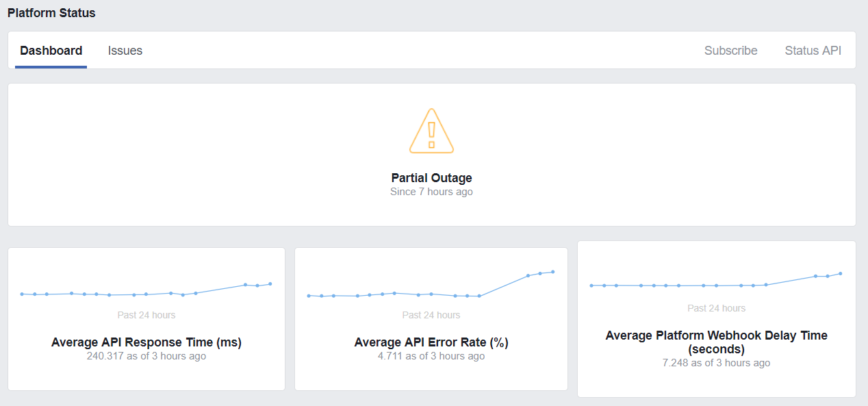Click the last data point on Response Time chart
Screen dimensions: 868x406
(x=270, y=283)
